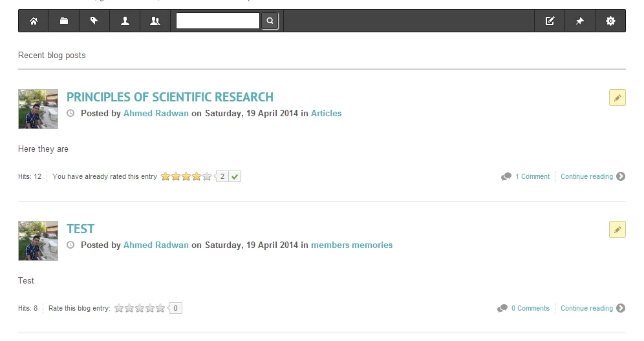The width and height of the screenshot is (644, 341).
Task: Open the 1 Comment link
Action: tap(532, 177)
